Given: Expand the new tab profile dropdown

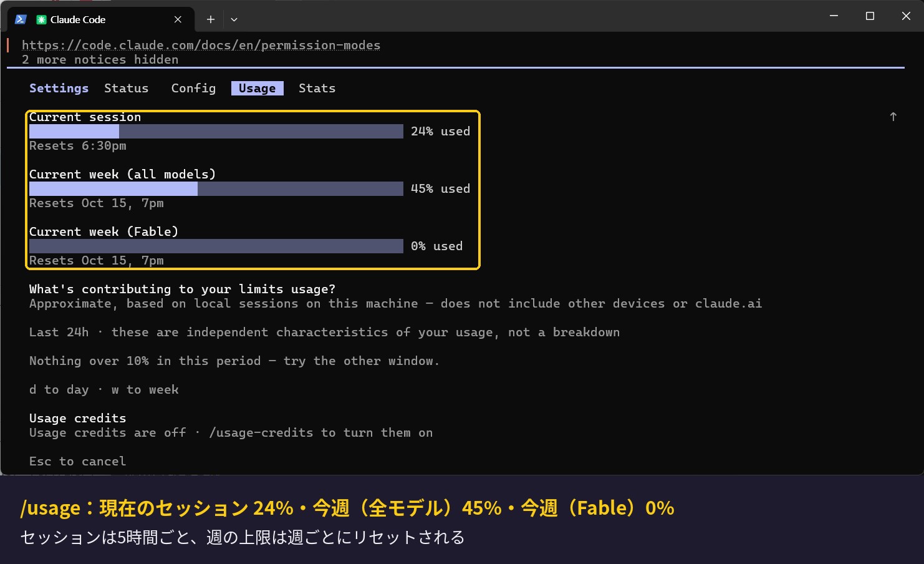Looking at the screenshot, I should (x=234, y=19).
